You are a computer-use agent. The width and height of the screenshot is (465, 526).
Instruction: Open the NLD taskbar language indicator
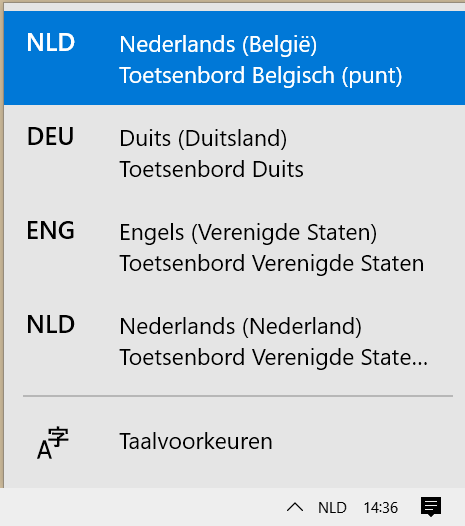click(x=332, y=508)
